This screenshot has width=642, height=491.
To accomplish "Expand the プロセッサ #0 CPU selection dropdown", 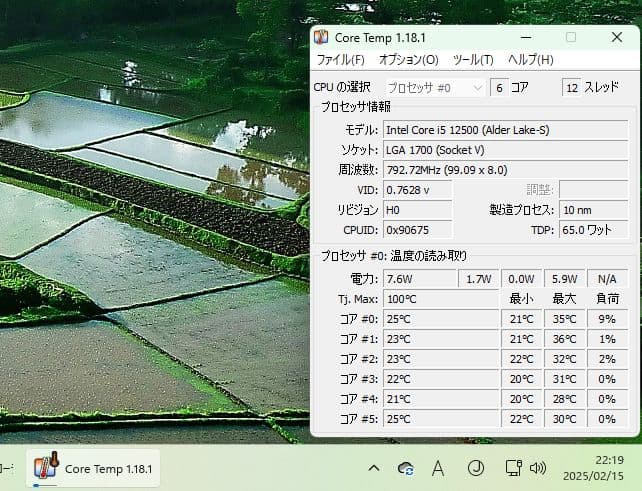I will point(435,88).
